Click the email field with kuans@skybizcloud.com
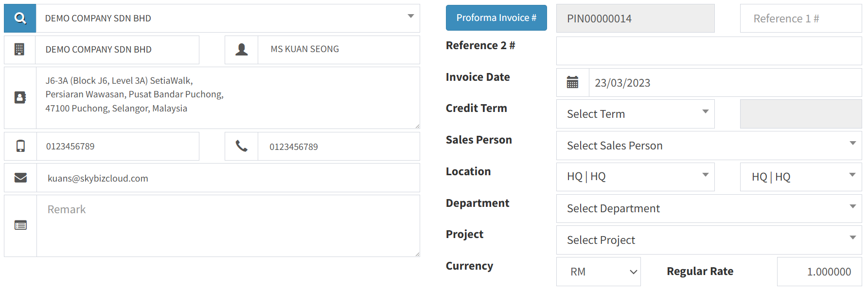 228,178
